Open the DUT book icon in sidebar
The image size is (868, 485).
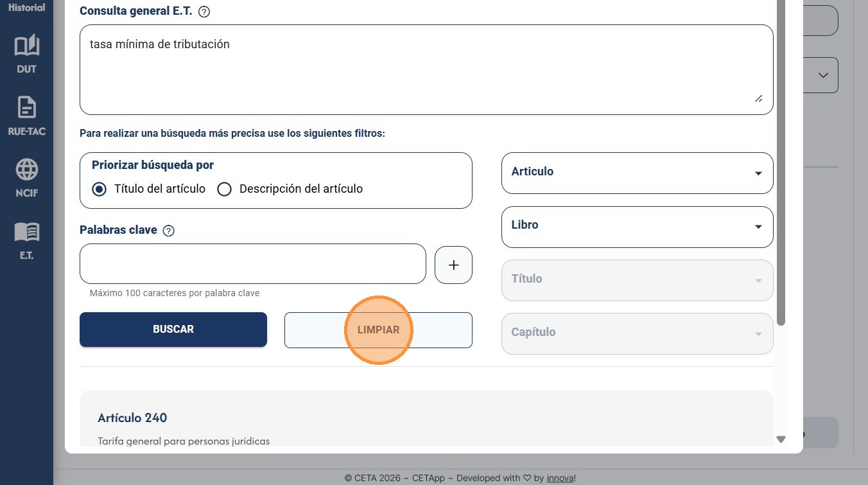click(26, 46)
